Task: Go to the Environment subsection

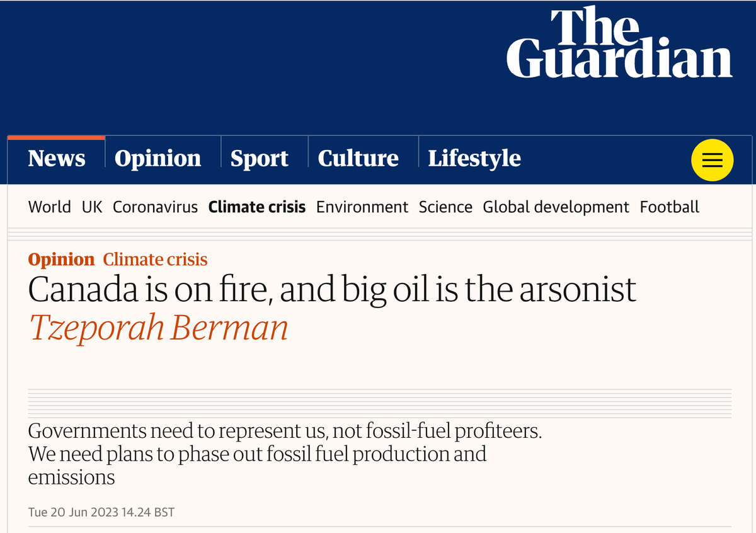Action: (362, 207)
